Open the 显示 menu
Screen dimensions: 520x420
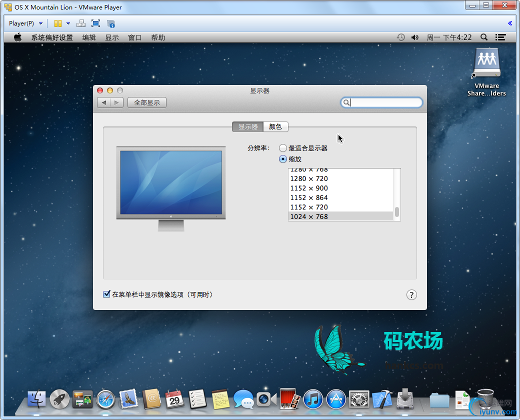click(112, 37)
